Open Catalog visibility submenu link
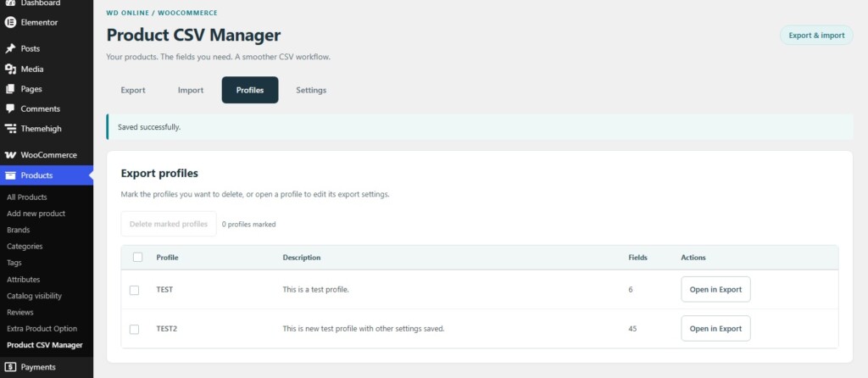This screenshot has width=868, height=378. pos(34,296)
